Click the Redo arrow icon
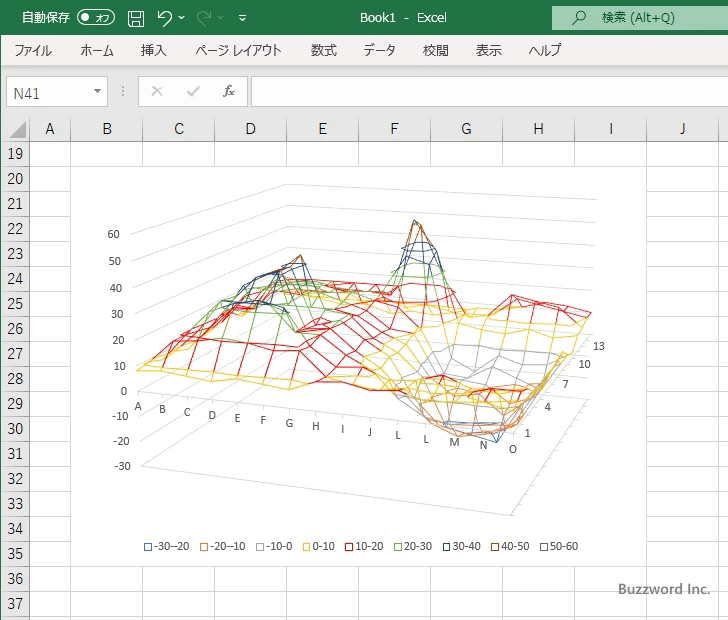The image size is (728, 620). pos(203,18)
